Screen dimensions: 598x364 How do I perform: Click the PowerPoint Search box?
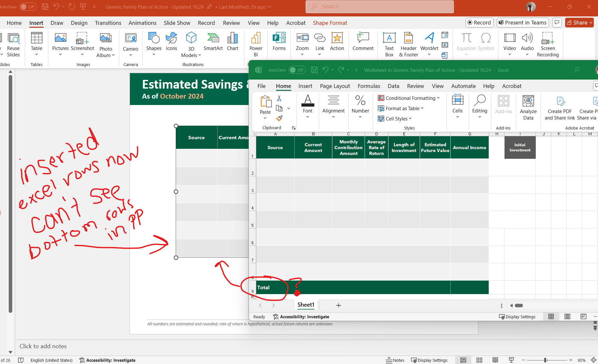379,6
